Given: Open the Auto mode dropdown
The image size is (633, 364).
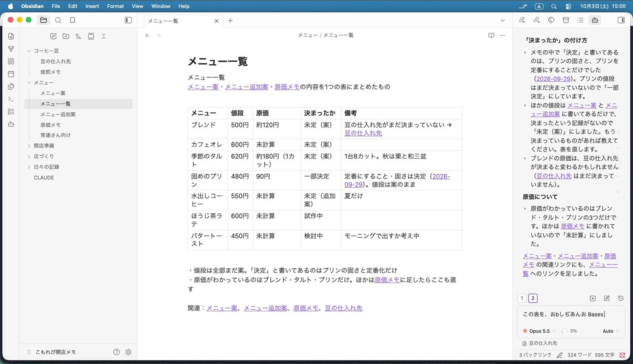Looking at the screenshot, I should [611, 331].
